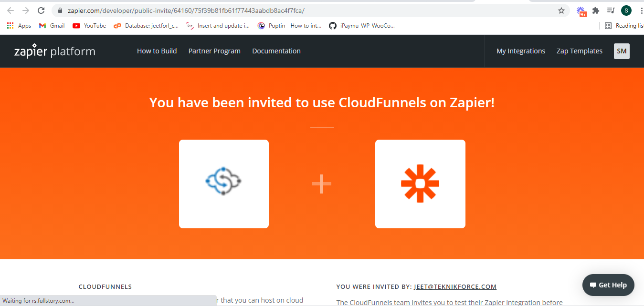Screen dimensions: 644x306
Task: Click the Zapier orange asterisk logo tile
Action: (420, 184)
